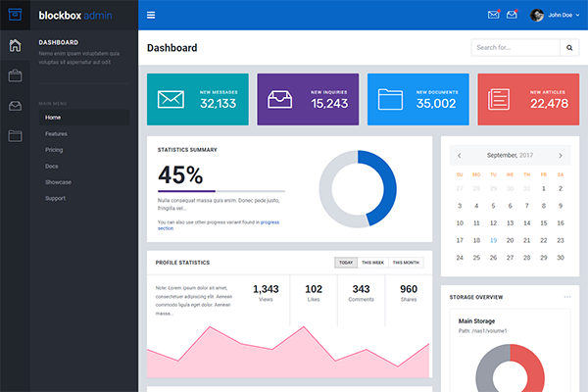This screenshot has height=392, width=588.
Task: Click the folder icon on New Documents card
Action: click(x=390, y=99)
